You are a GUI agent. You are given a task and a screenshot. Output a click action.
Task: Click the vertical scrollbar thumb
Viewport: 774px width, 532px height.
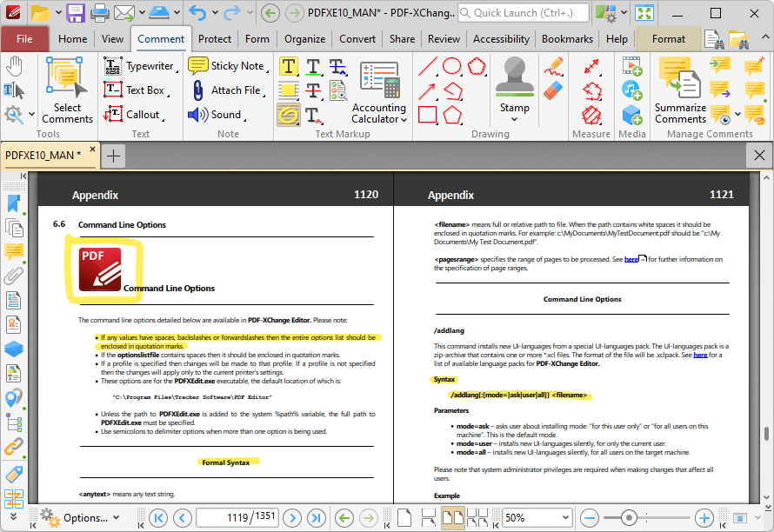tap(765, 434)
